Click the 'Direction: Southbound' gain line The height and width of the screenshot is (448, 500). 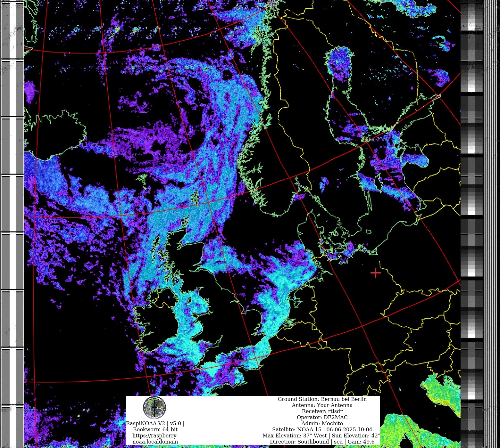pyautogui.click(x=322, y=442)
